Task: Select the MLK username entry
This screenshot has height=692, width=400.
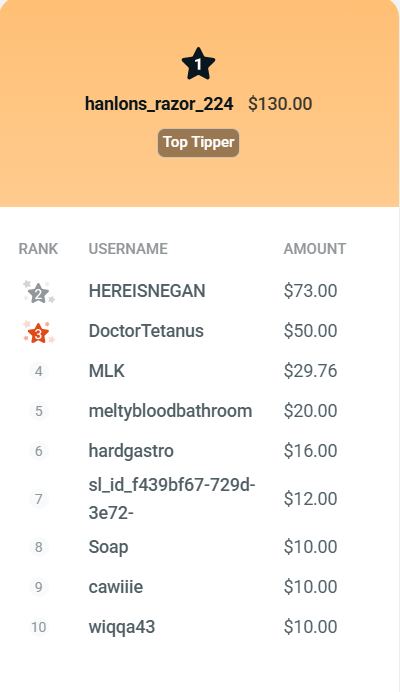Action: 107,371
